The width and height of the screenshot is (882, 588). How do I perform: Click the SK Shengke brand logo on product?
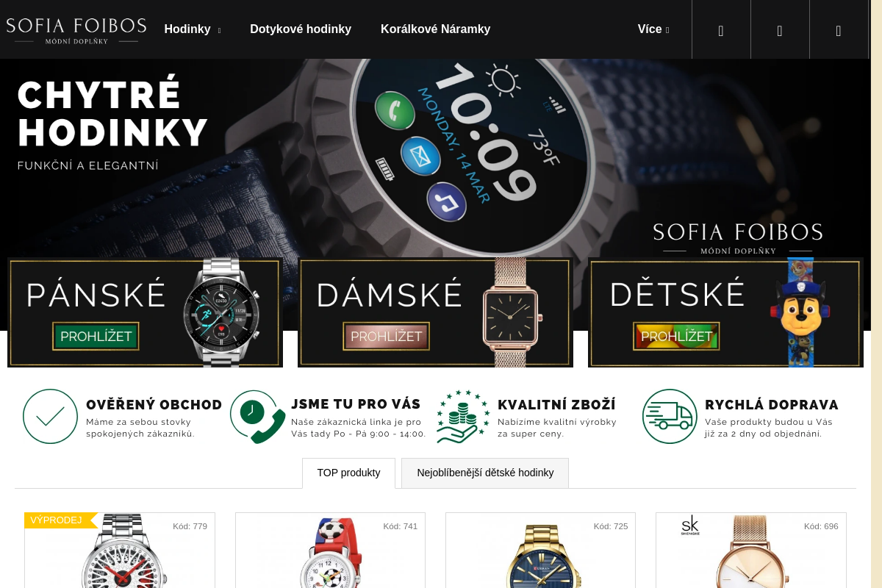(x=690, y=526)
